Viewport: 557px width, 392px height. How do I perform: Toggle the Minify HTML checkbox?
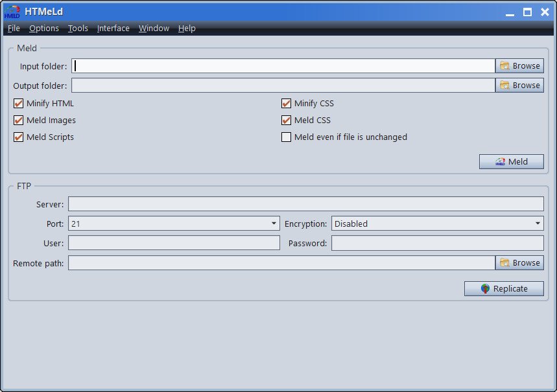click(x=18, y=103)
